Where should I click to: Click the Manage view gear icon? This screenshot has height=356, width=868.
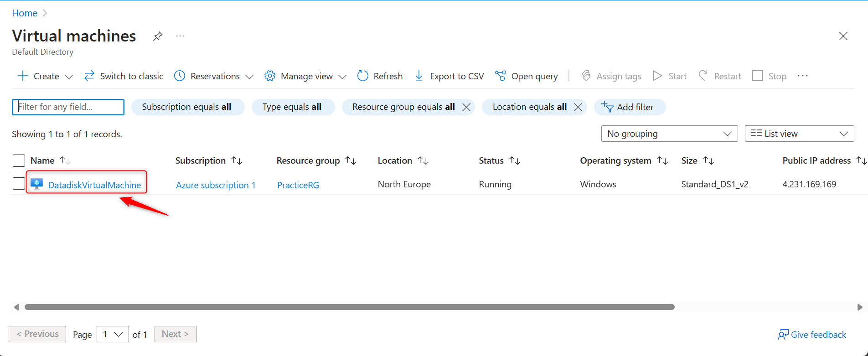270,76
